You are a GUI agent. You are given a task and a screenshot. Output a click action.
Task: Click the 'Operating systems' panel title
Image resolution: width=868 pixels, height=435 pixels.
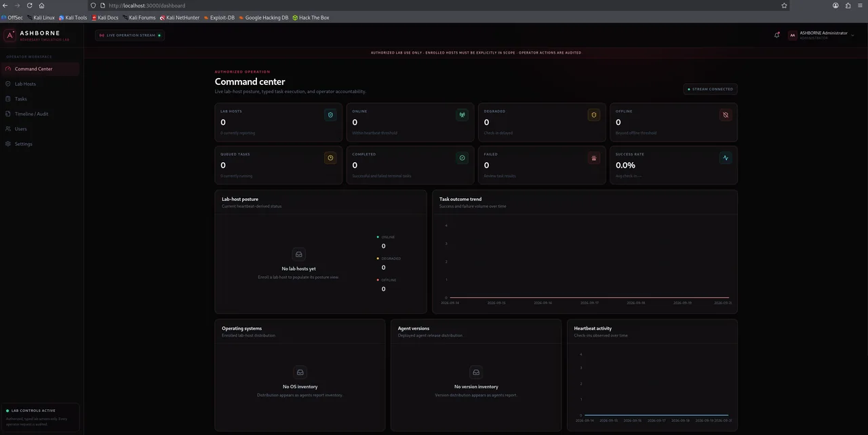(x=241, y=328)
